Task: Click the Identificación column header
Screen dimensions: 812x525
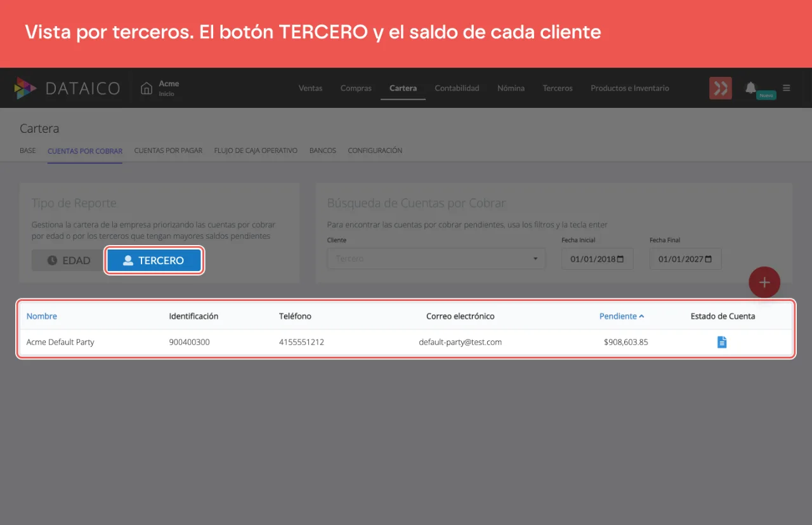Action: [193, 316]
